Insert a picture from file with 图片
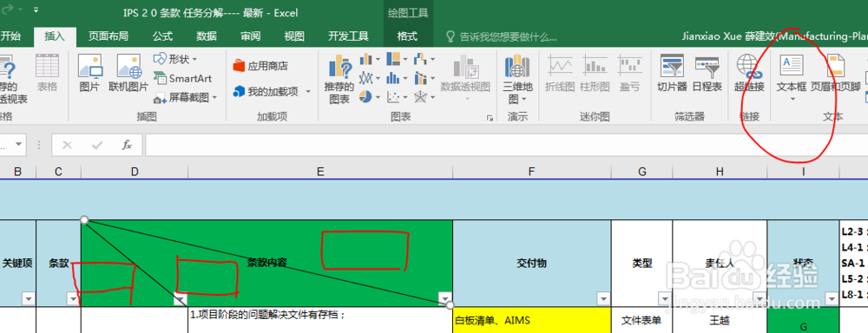868x333 pixels. click(89, 73)
